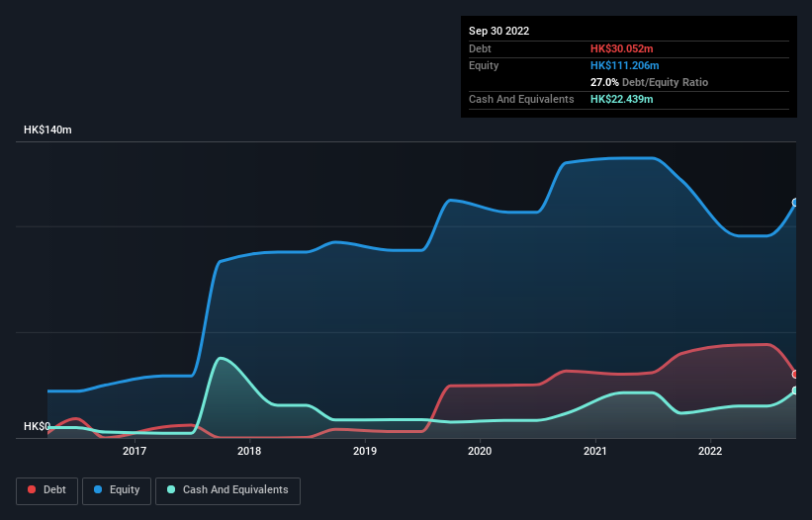
Task: Click the 27.0% Debt/Equity Ratio text
Action: [x=649, y=82]
